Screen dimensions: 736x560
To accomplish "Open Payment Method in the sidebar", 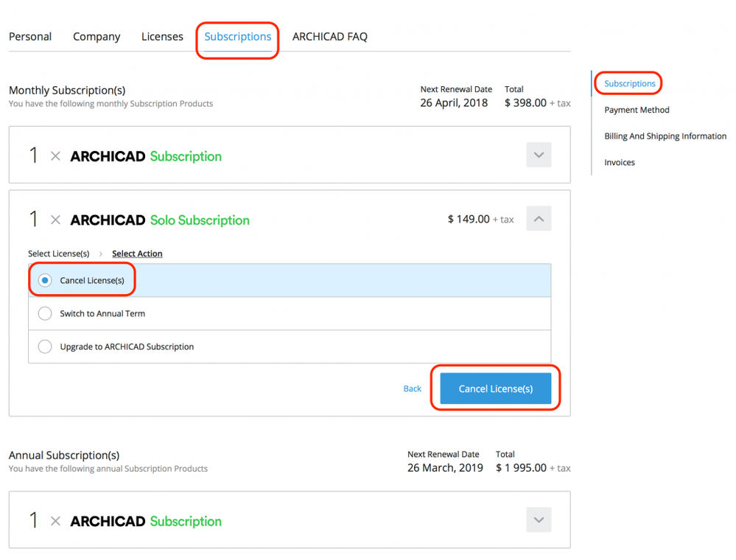I will pyautogui.click(x=637, y=110).
